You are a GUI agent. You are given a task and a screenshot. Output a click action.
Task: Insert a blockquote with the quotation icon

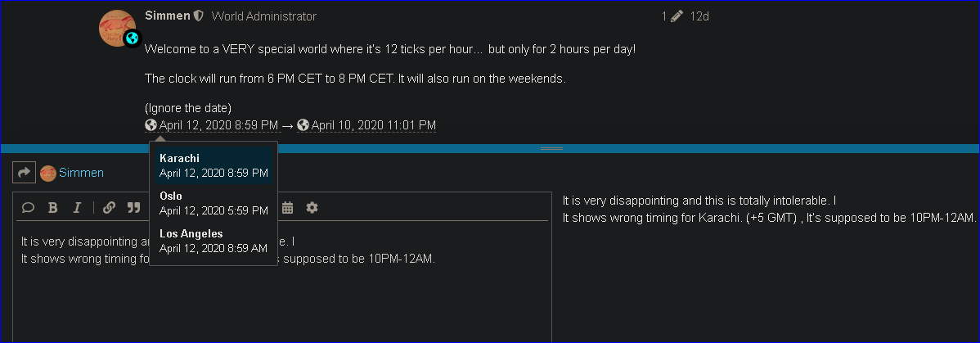(x=134, y=208)
